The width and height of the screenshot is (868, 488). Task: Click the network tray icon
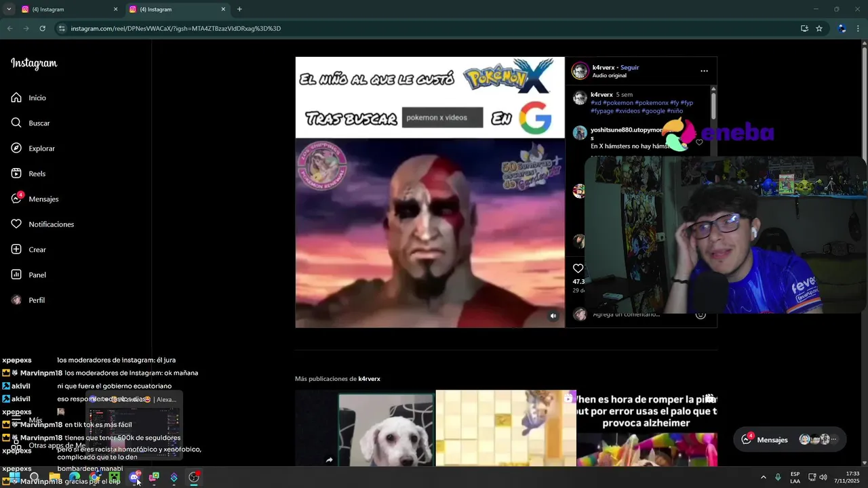812,477
